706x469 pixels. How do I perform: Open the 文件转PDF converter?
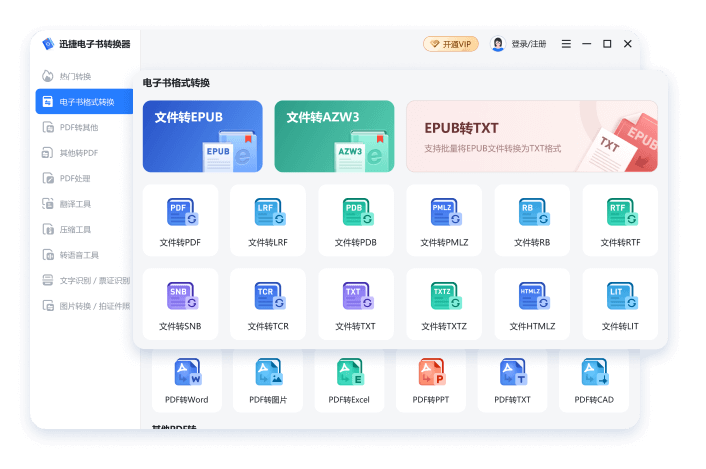181,221
